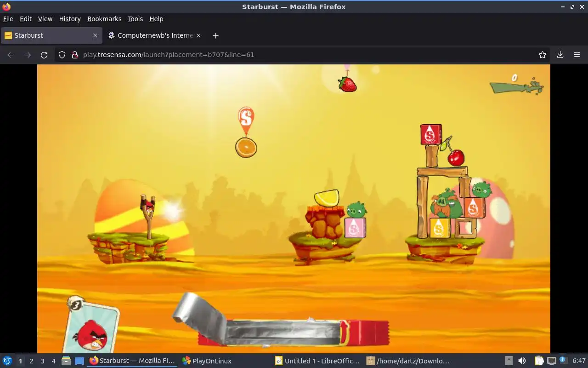Open the system start menu

7,361
